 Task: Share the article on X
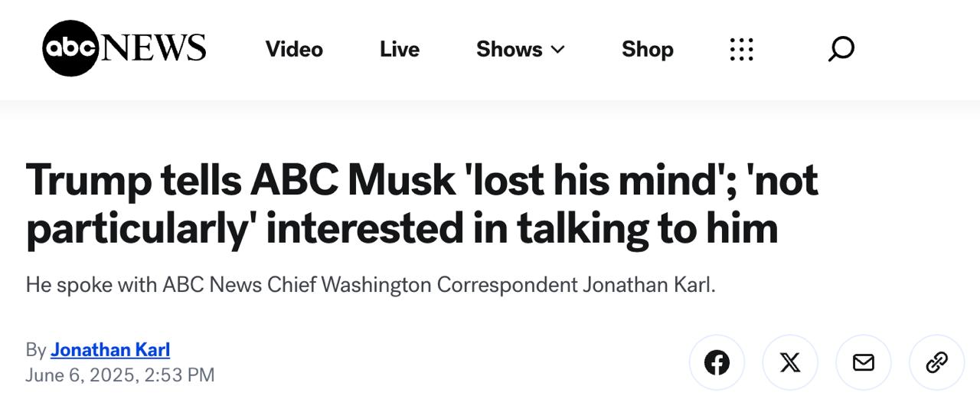coord(790,362)
